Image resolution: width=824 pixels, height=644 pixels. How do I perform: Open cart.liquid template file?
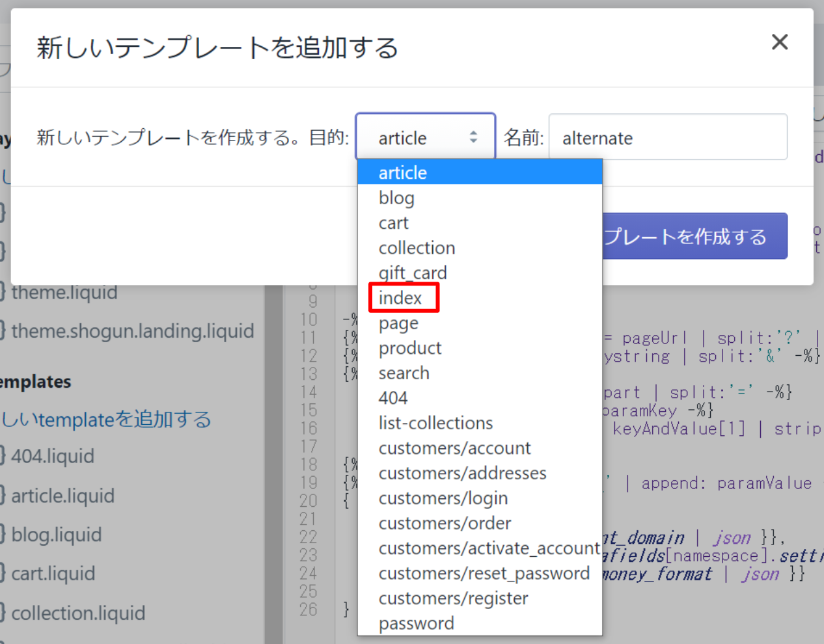click(53, 574)
